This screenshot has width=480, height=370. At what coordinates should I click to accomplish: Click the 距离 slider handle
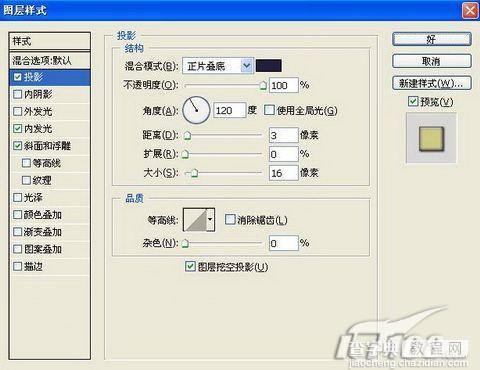188,135
